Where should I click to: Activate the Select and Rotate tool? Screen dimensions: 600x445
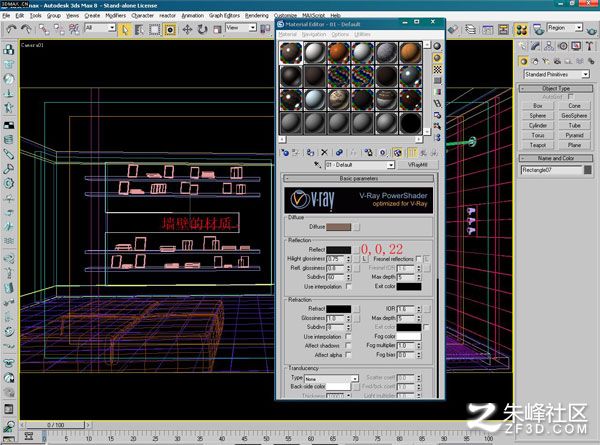click(x=202, y=29)
